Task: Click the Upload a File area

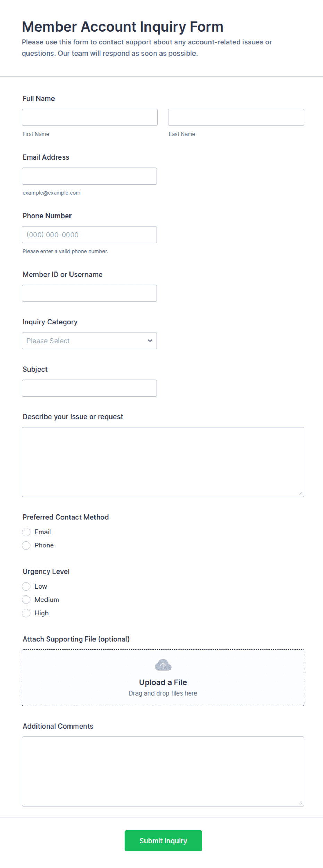Action: [x=163, y=678]
